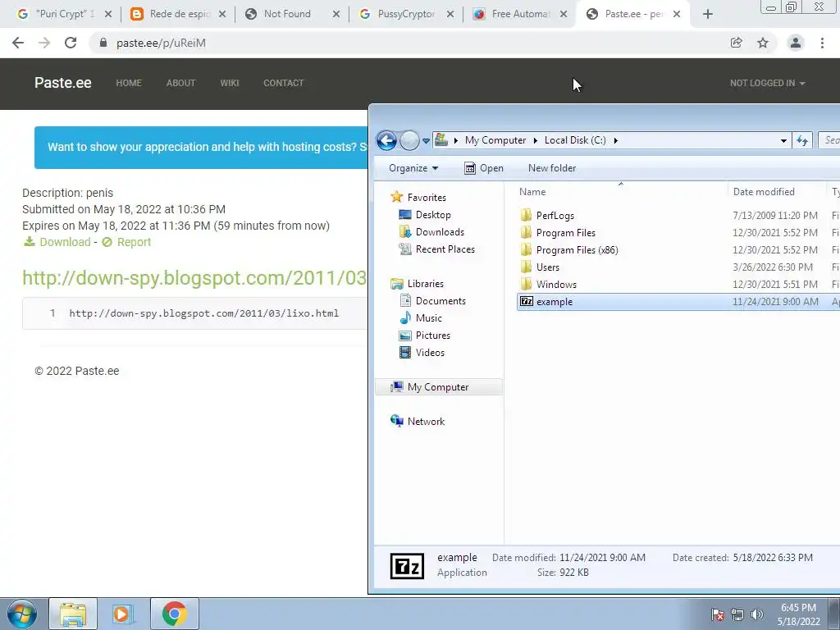Open the Organize menu
The height and width of the screenshot is (630, 840).
point(413,168)
